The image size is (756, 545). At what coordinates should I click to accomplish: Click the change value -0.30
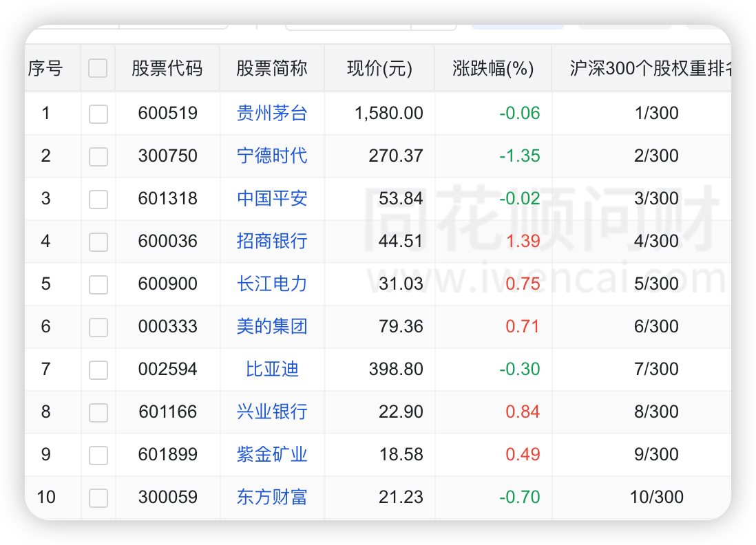click(519, 369)
